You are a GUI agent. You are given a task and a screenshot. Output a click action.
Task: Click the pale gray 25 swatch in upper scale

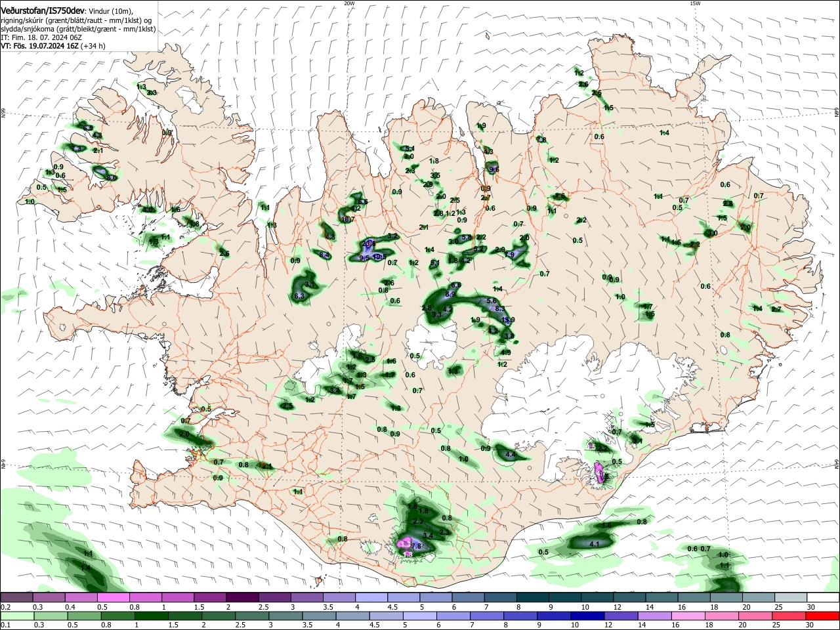[x=790, y=597]
